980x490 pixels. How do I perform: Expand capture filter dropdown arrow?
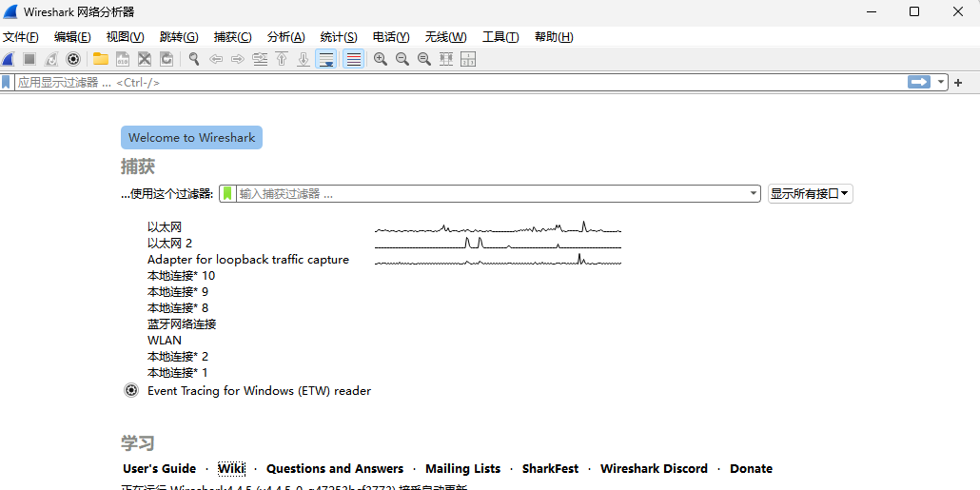[x=754, y=194]
